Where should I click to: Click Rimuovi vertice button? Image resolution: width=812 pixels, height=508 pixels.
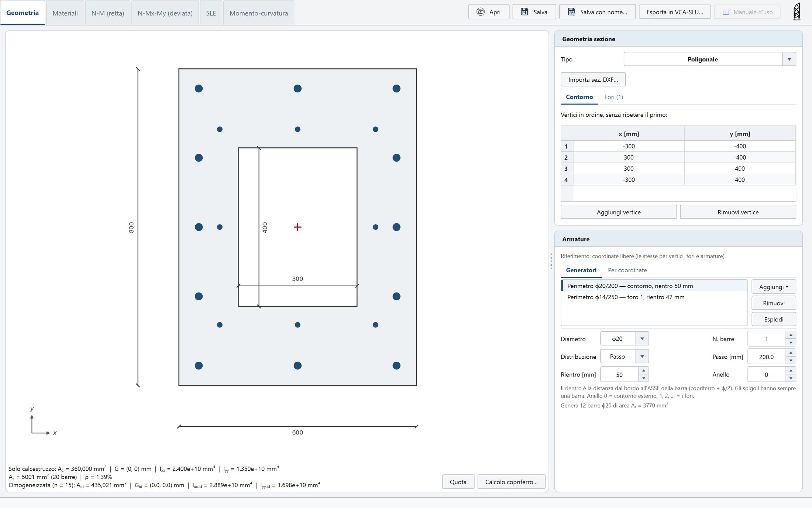tap(738, 212)
